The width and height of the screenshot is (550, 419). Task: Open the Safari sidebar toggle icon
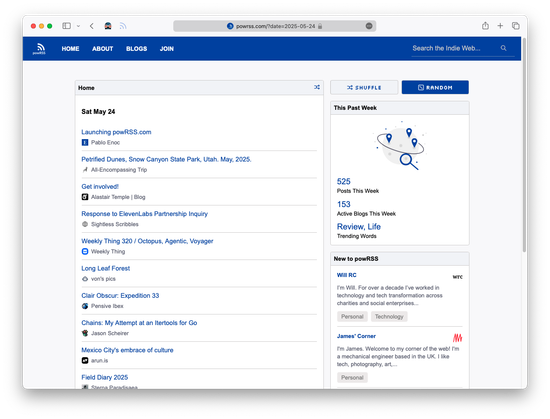pyautogui.click(x=67, y=26)
